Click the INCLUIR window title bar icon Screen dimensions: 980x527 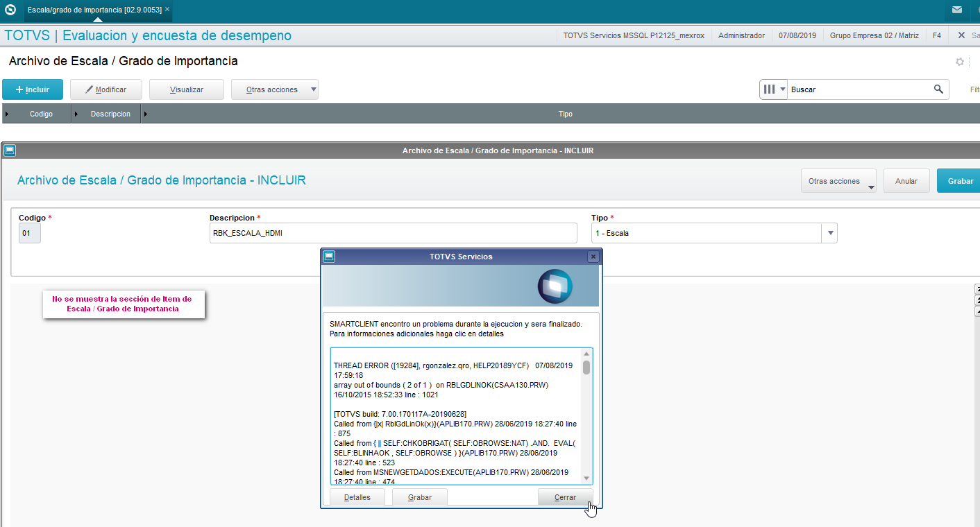(10, 150)
